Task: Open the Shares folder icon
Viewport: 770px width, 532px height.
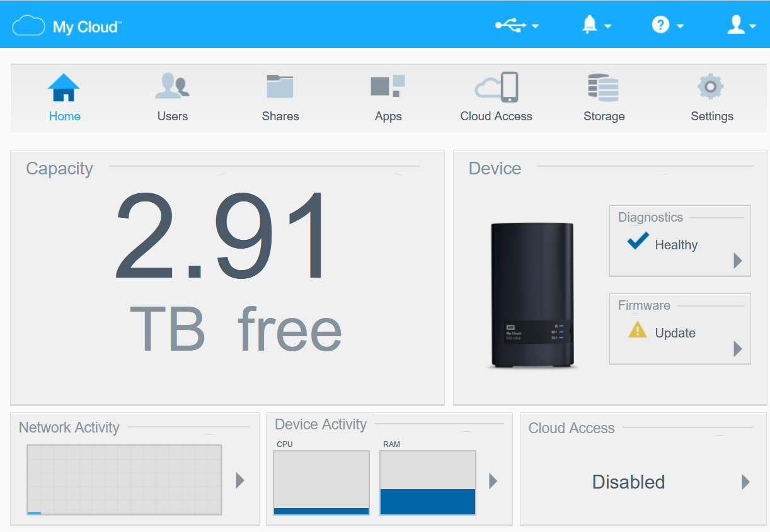Action: [280, 87]
